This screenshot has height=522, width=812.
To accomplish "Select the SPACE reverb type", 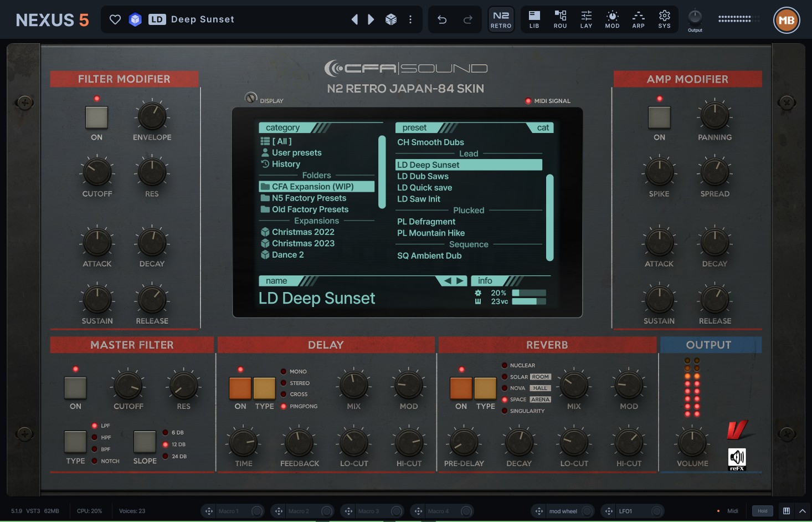I will click(526, 400).
